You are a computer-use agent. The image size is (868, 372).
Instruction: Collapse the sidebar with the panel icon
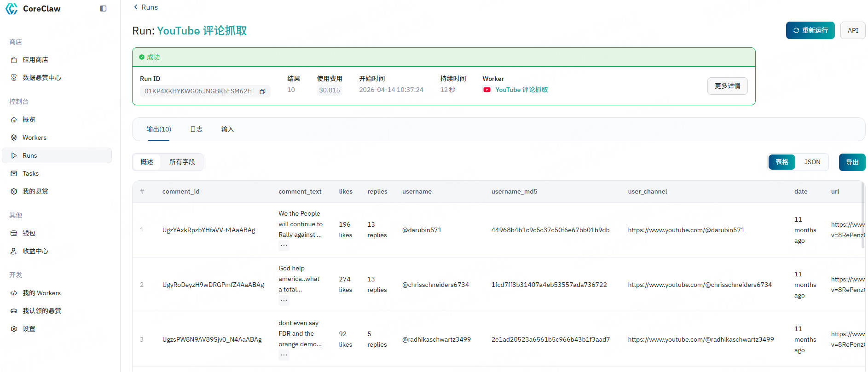103,9
